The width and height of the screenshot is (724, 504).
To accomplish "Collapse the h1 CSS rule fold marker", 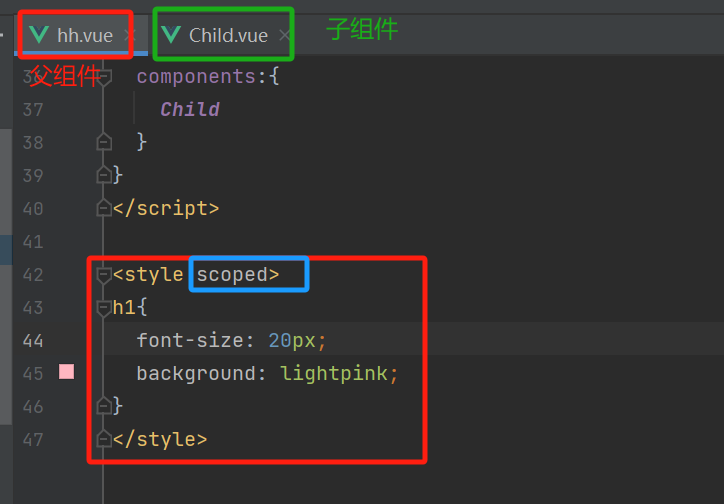I will pyautogui.click(x=104, y=307).
